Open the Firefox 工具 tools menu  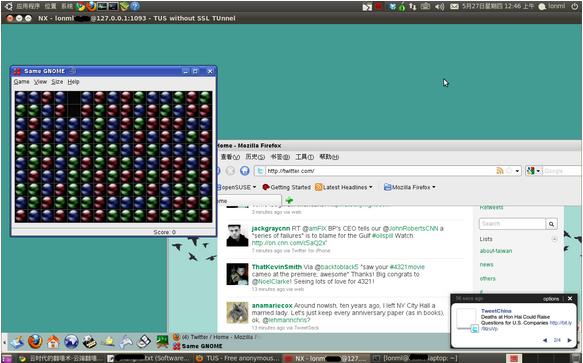click(305, 157)
